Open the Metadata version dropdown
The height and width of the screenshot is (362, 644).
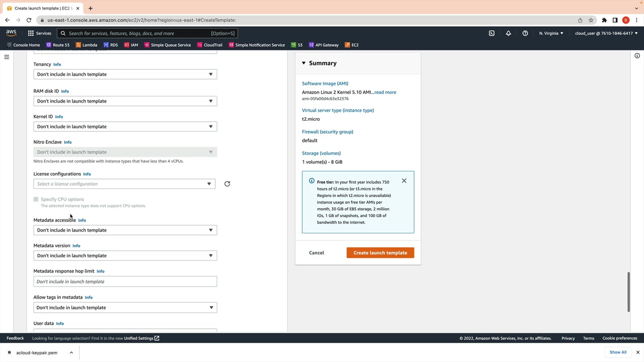125,255
